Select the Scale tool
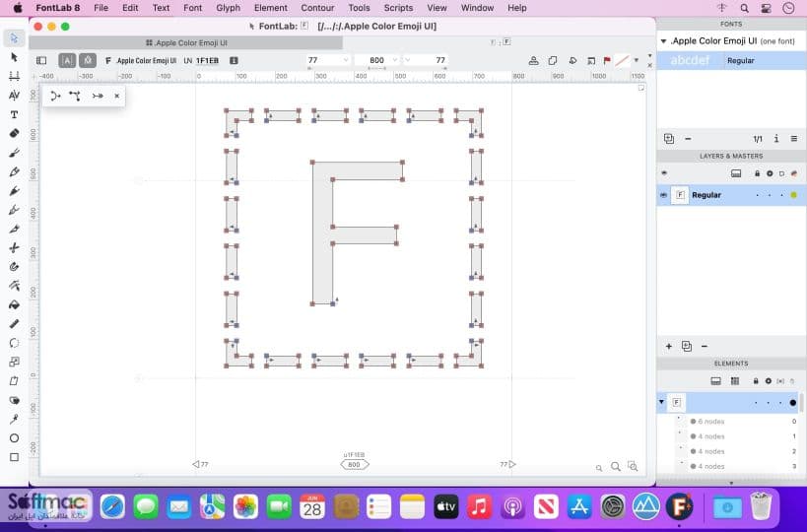This screenshot has height=532, width=807. pos(14,362)
